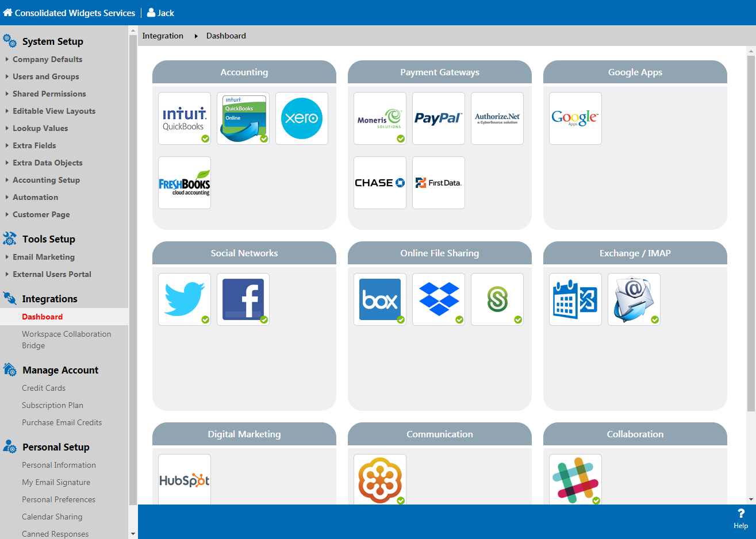The width and height of the screenshot is (756, 539).
Task: Expand Extra Data Objects item
Action: (x=47, y=163)
